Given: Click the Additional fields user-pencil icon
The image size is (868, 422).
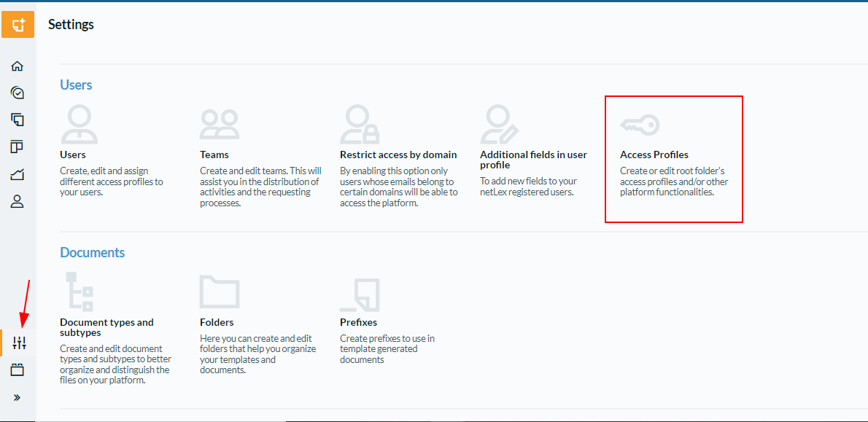Looking at the screenshot, I should pos(500,125).
